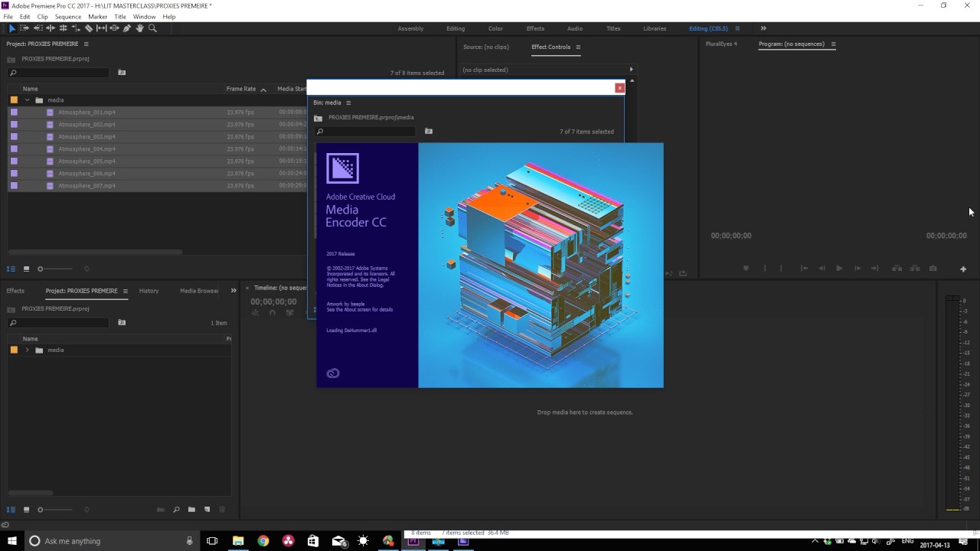Open the Marker menu

click(x=97, y=17)
